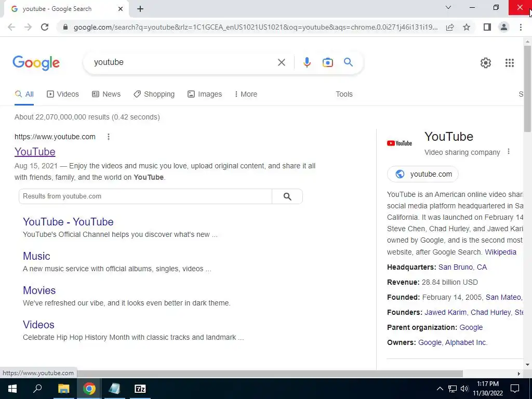Click the horizontal scrollbar right arrow
The image size is (532, 399).
click(x=519, y=374)
